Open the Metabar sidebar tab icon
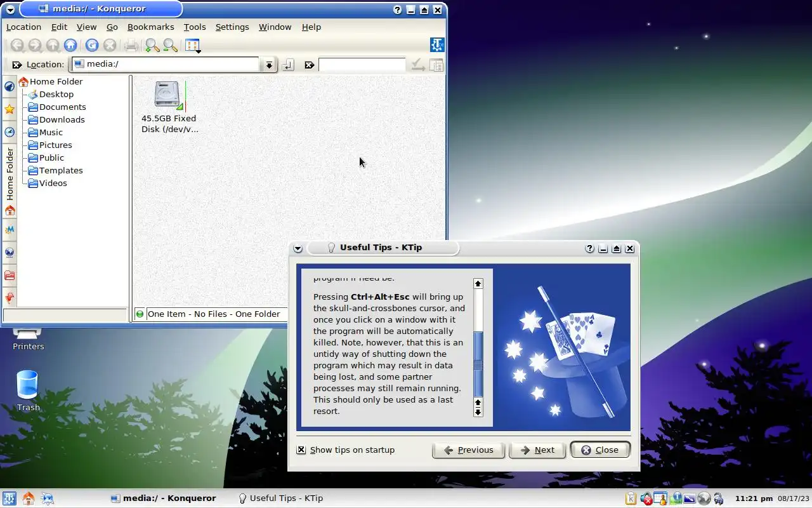Screen dimensions: 812x508 tap(10, 229)
